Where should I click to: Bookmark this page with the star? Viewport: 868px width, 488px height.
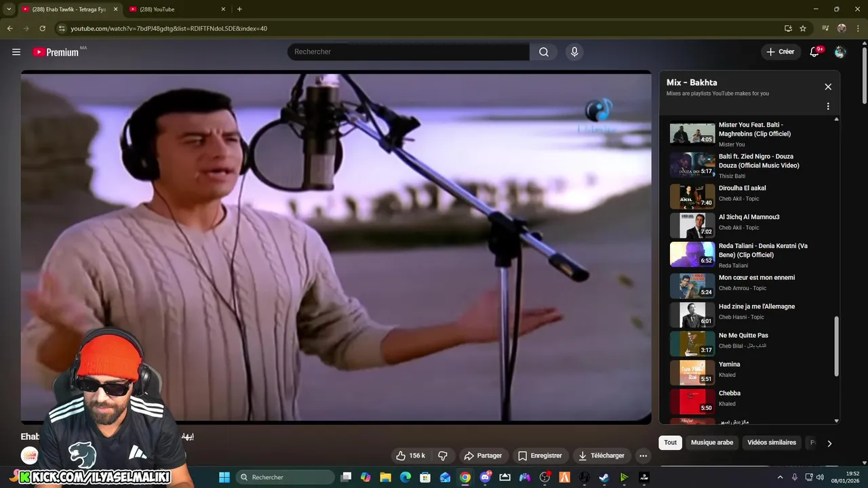[803, 28]
